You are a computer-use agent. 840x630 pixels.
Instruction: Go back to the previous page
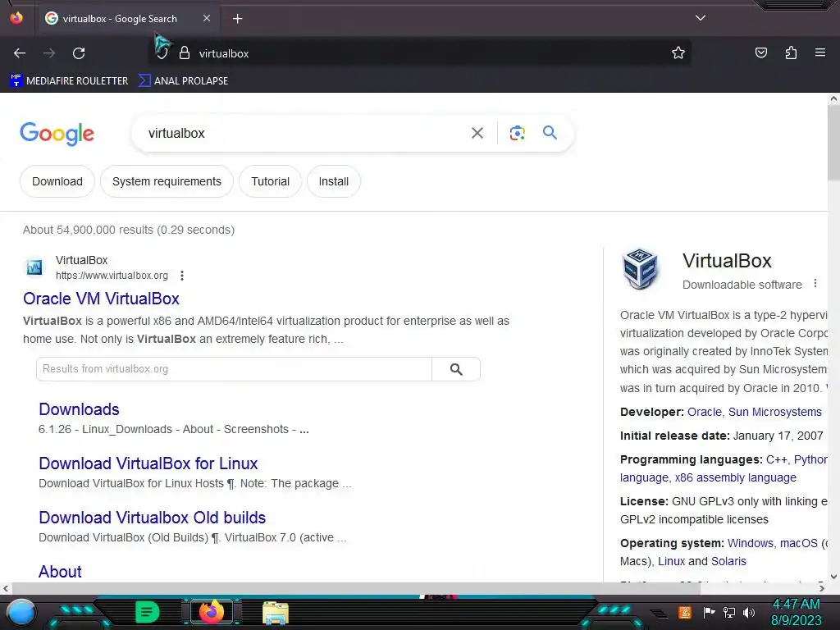click(x=20, y=53)
